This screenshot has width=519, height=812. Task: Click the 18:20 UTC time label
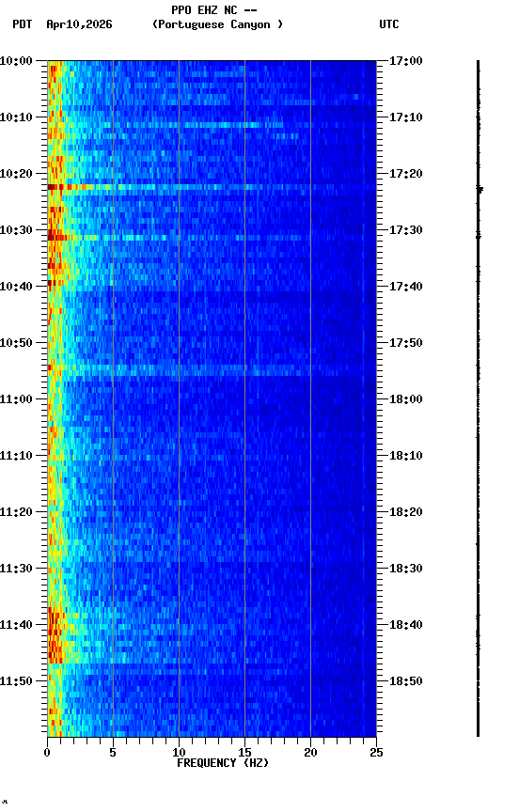406,513
